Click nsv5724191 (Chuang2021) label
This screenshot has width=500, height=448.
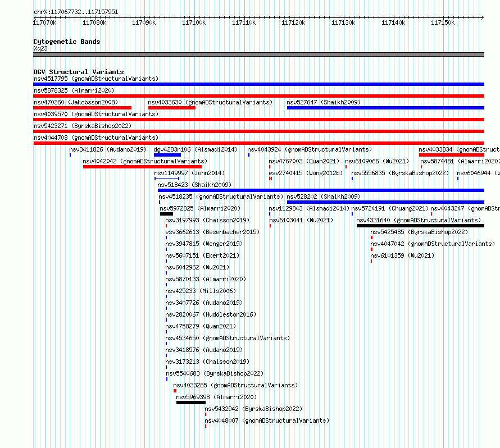[390, 208]
